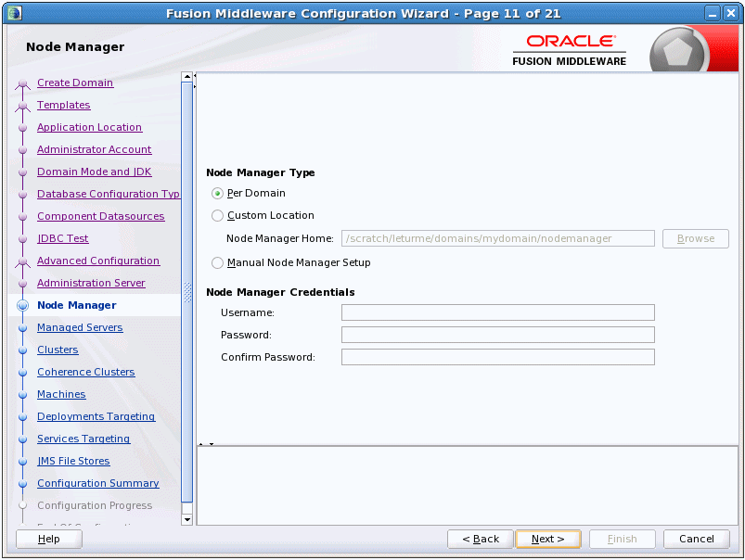The image size is (745, 560).
Task: Open Administration Server step
Action: point(91,283)
